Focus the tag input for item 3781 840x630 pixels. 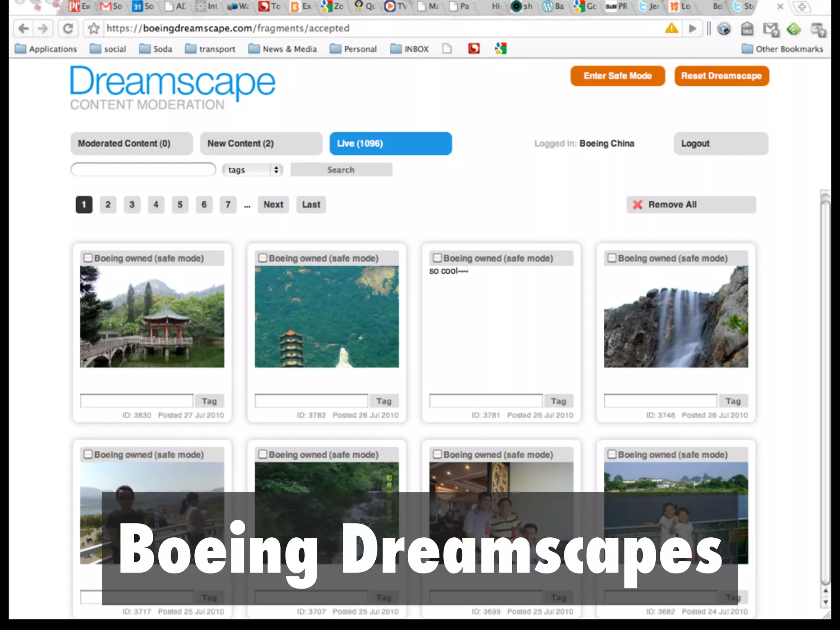[x=486, y=401]
